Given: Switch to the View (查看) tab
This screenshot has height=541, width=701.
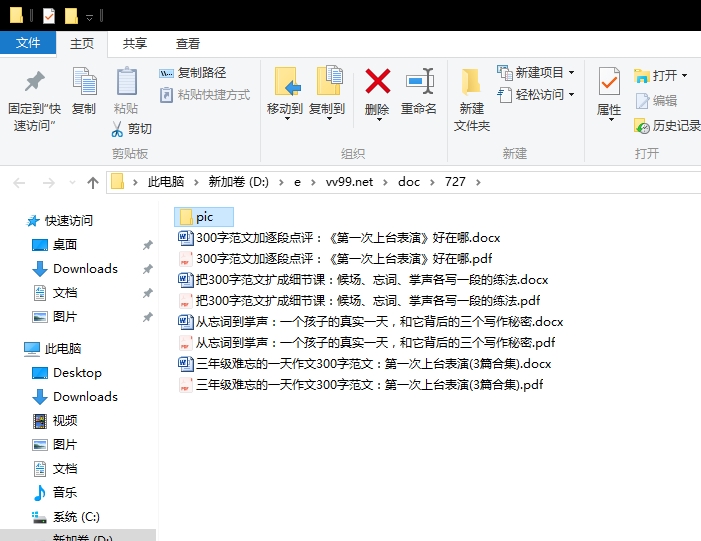Looking at the screenshot, I should click(187, 43).
